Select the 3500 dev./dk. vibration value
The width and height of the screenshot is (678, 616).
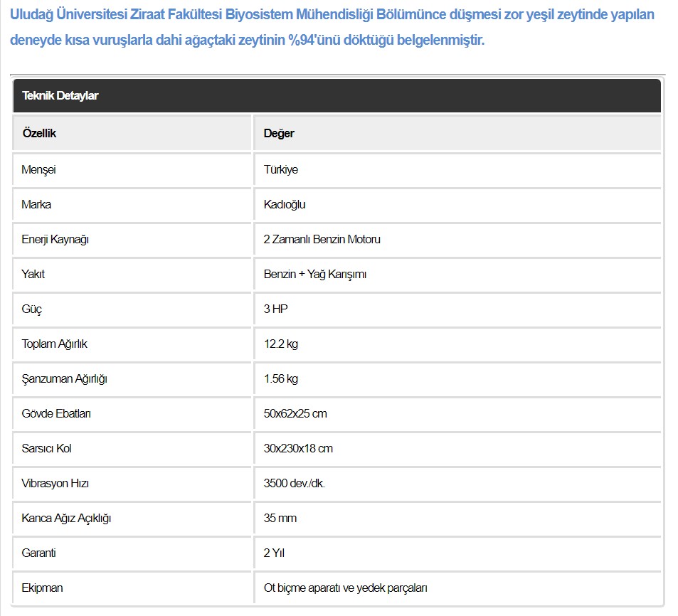294,483
